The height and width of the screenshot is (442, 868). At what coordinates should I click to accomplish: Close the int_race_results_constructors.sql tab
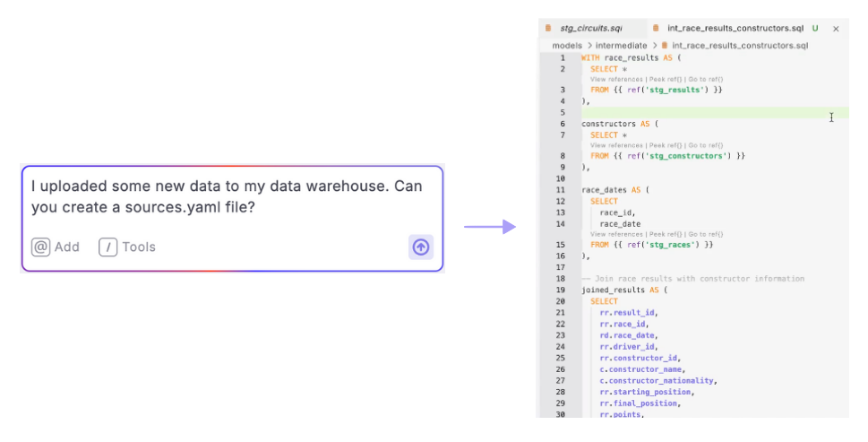coord(836,29)
